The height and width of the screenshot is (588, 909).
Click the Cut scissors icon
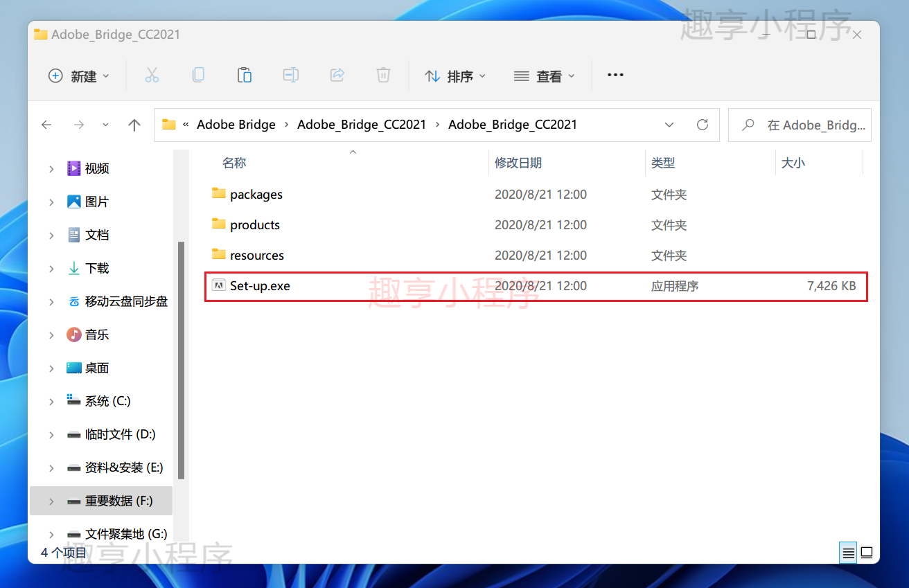pyautogui.click(x=152, y=75)
